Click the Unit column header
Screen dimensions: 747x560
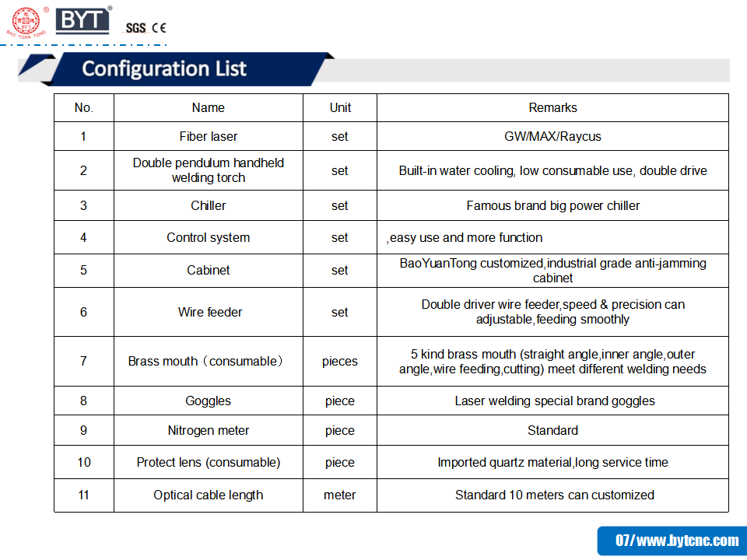[340, 108]
